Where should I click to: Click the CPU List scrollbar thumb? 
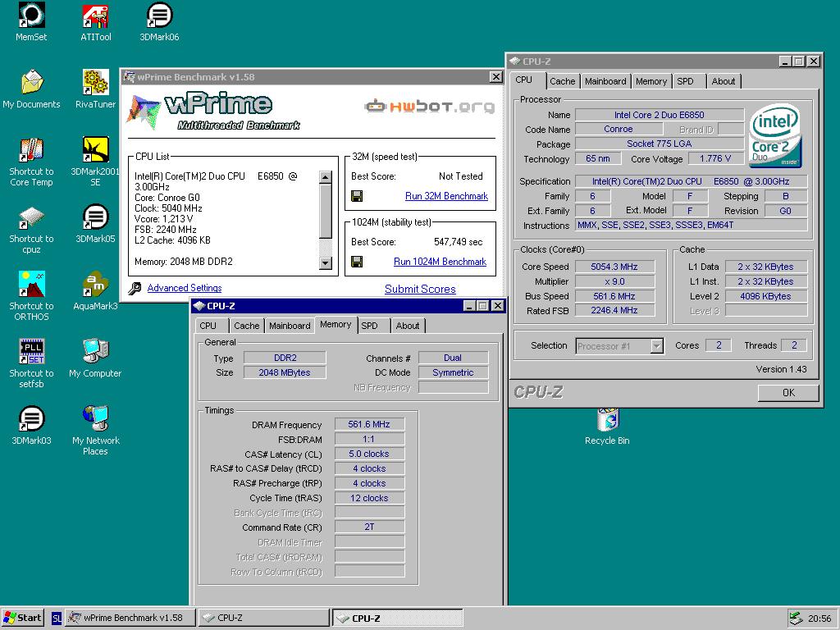click(x=325, y=211)
